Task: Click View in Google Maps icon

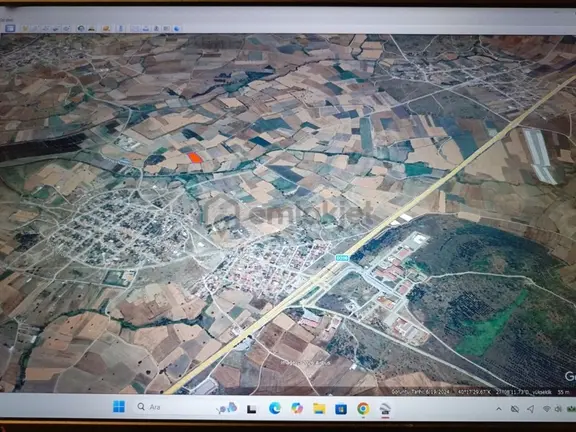Action: [166, 28]
